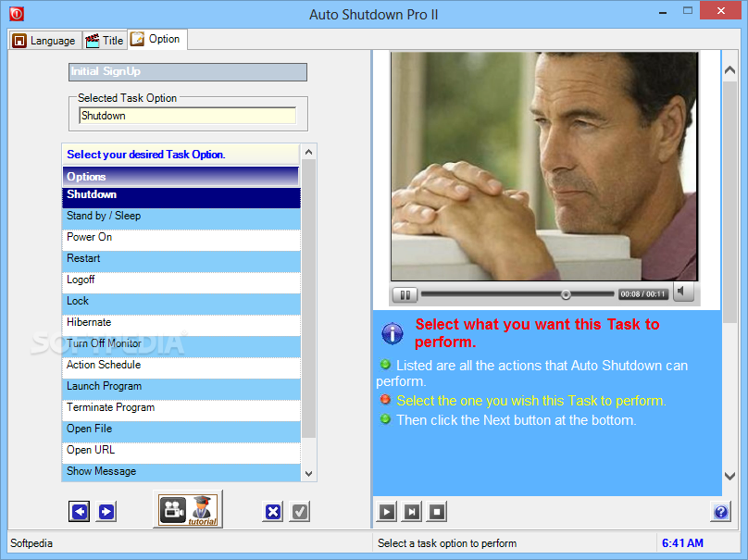This screenshot has width=748, height=560.
Task: Switch to the Language tab
Action: pyautogui.click(x=44, y=41)
